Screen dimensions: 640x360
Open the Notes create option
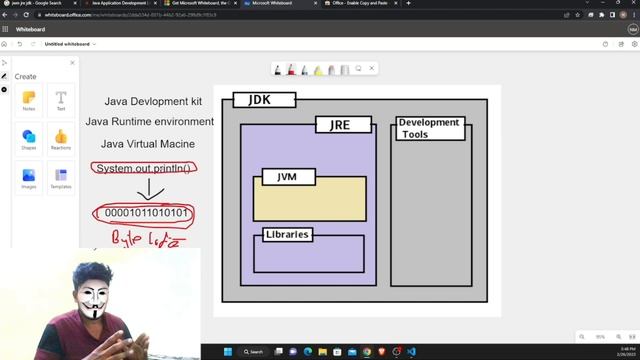click(29, 101)
